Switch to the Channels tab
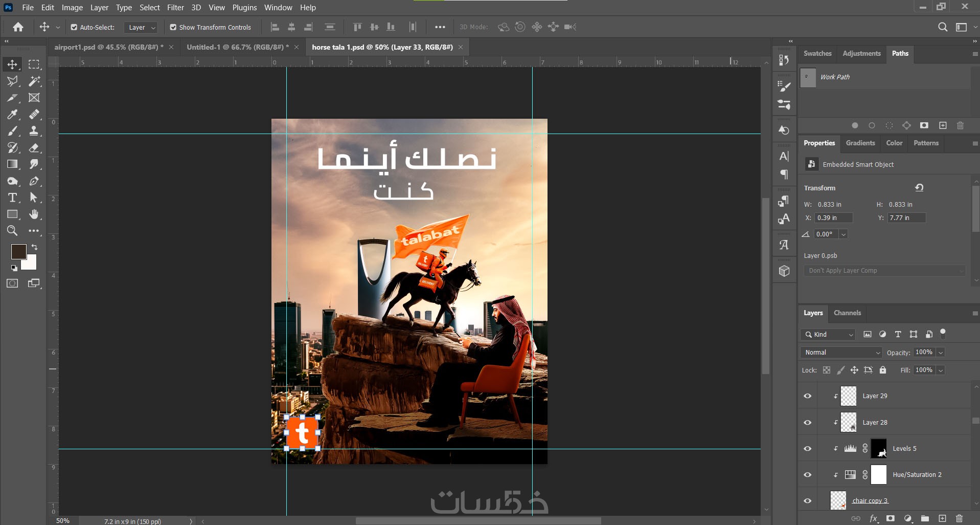Viewport: 980px width, 525px height. tap(847, 313)
